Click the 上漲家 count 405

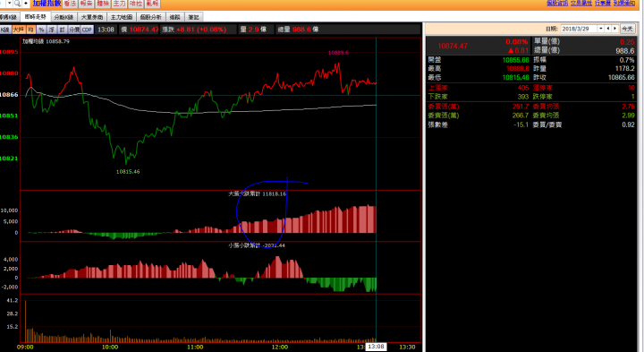[523, 88]
